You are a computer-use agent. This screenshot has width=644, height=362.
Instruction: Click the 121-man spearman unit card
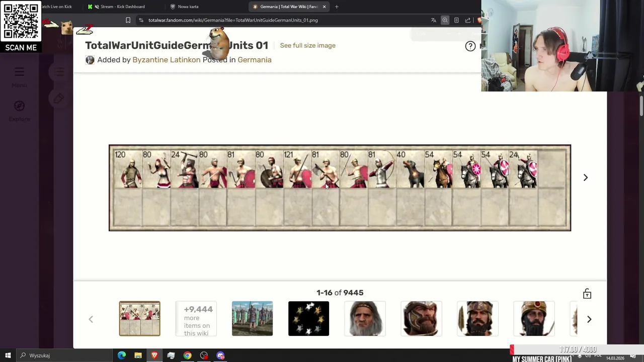pyautogui.click(x=296, y=169)
